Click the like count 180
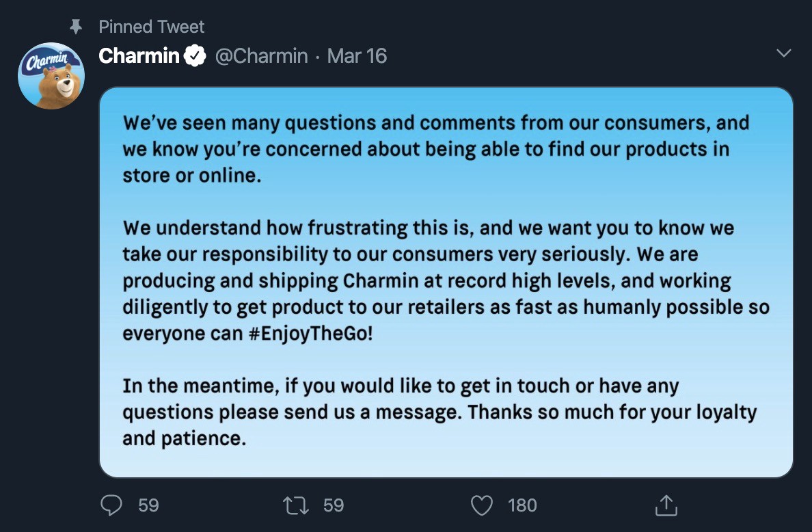Viewport: 812px width, 532px height. 522,505
